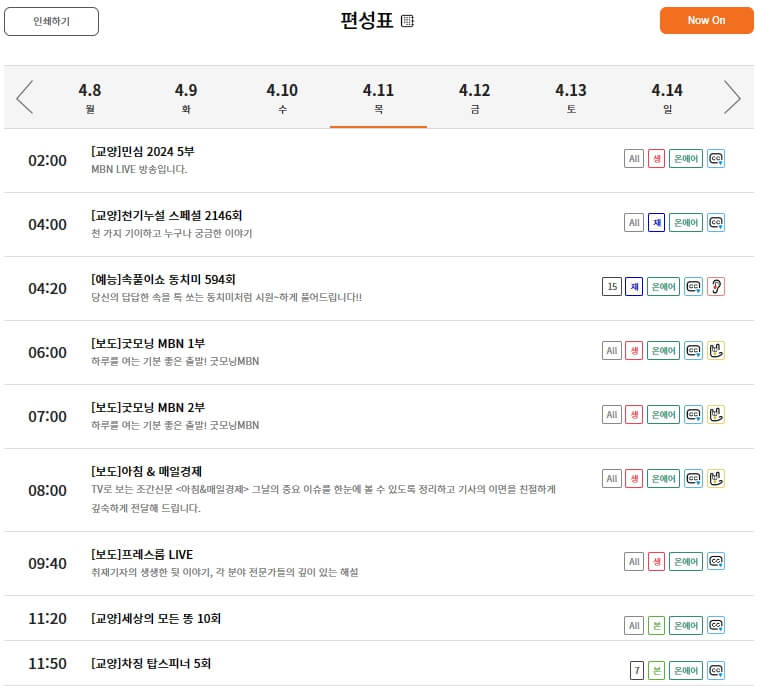
Task: Click 온에어 badge for 민심 2024 5부
Action: 686,159
